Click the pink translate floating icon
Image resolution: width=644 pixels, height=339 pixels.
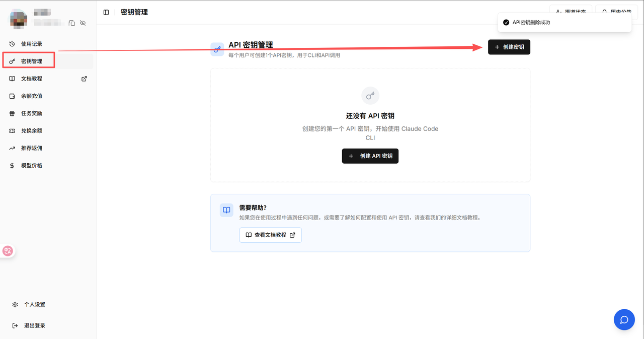8,251
